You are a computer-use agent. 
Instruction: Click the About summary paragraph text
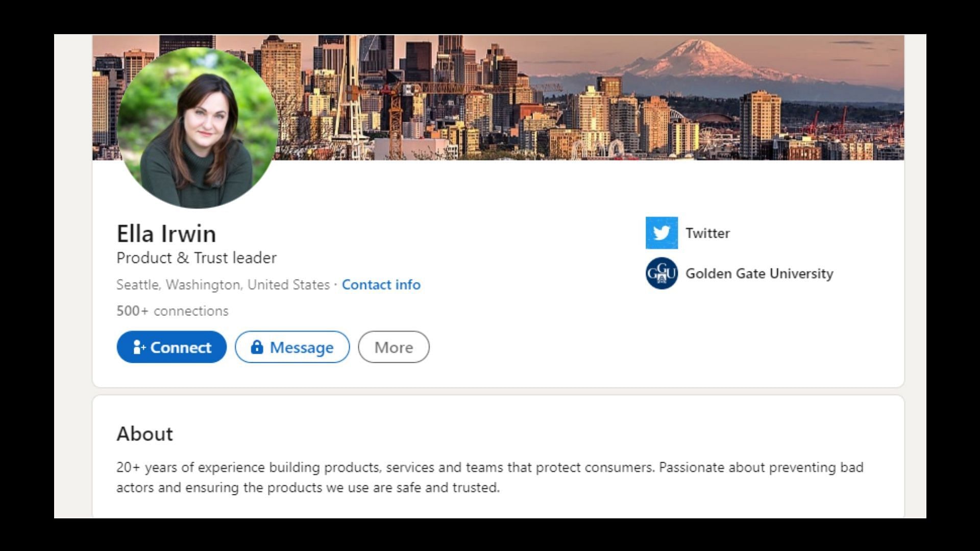pyautogui.click(x=490, y=477)
